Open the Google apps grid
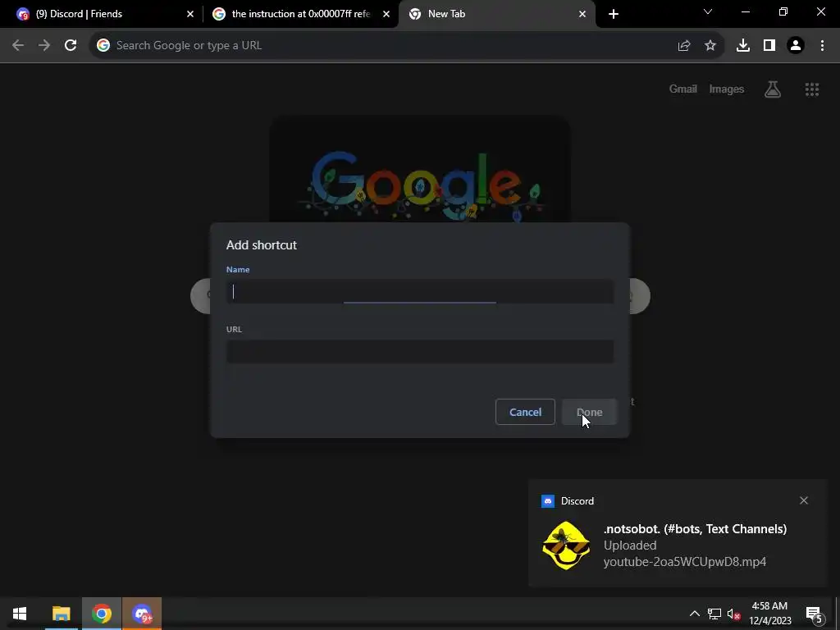This screenshot has width=840, height=630. click(x=812, y=89)
